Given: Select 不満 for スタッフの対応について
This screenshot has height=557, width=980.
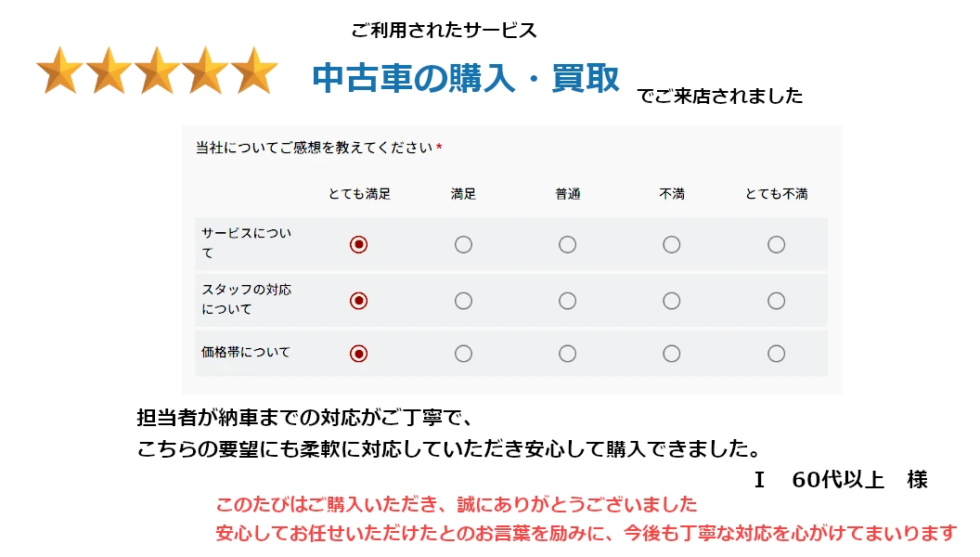Looking at the screenshot, I should click(671, 301).
